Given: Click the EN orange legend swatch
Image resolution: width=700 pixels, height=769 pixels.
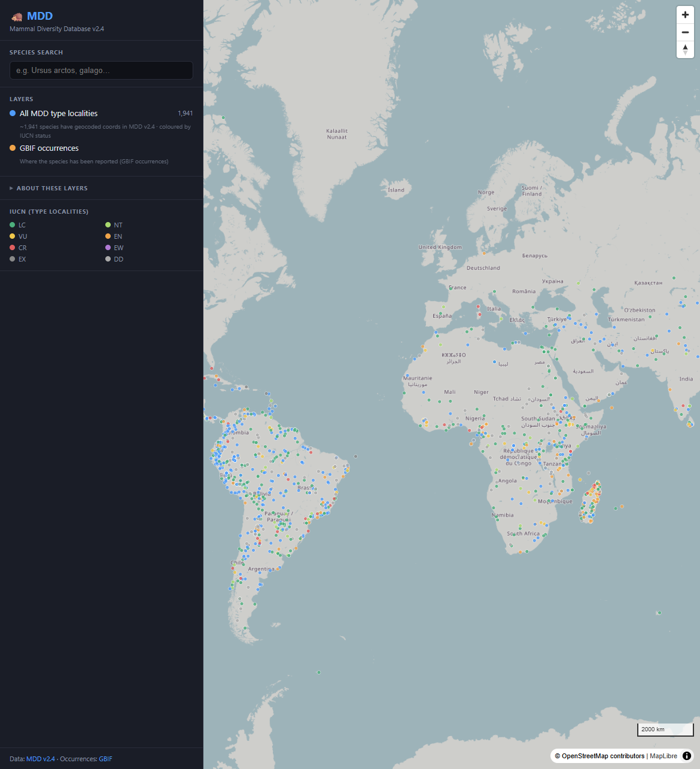Looking at the screenshot, I should 108,236.
